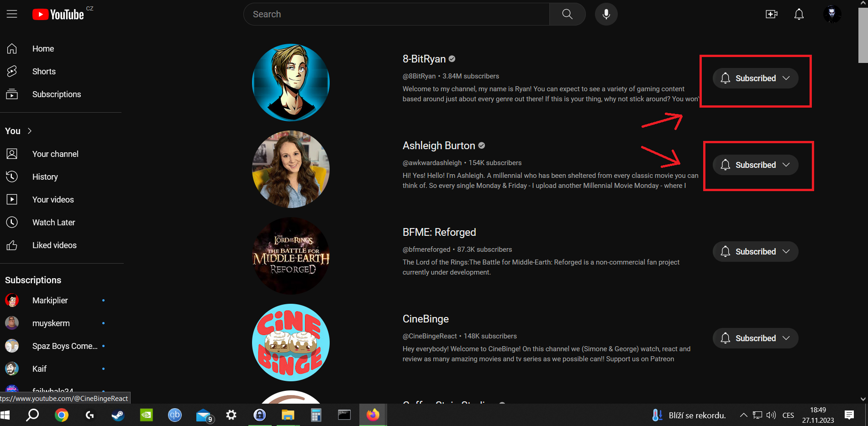The height and width of the screenshot is (426, 868).
Task: Click 8-BitRyan channel avatar
Action: (x=291, y=83)
